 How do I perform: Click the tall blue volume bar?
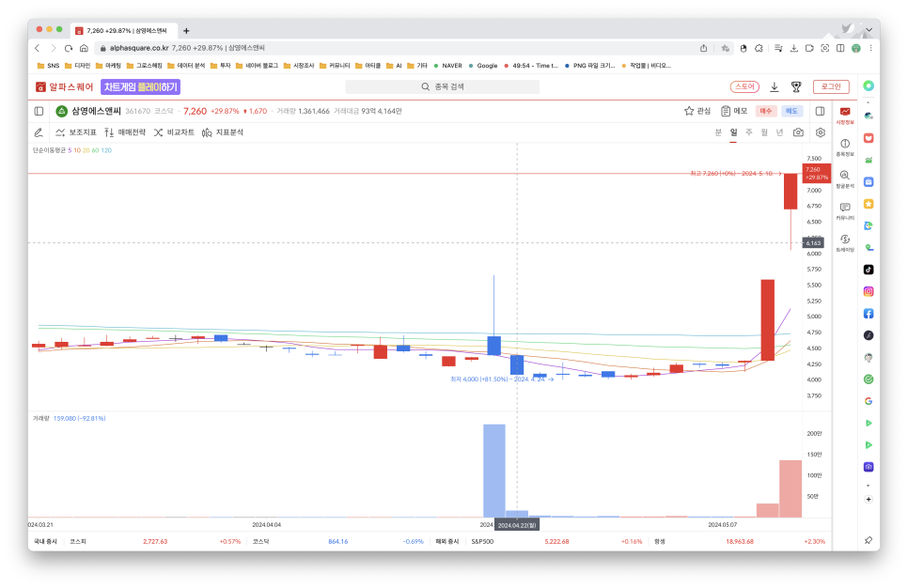pos(493,470)
